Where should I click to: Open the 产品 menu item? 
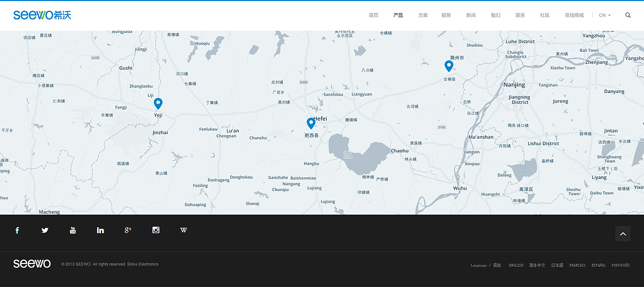tap(398, 15)
